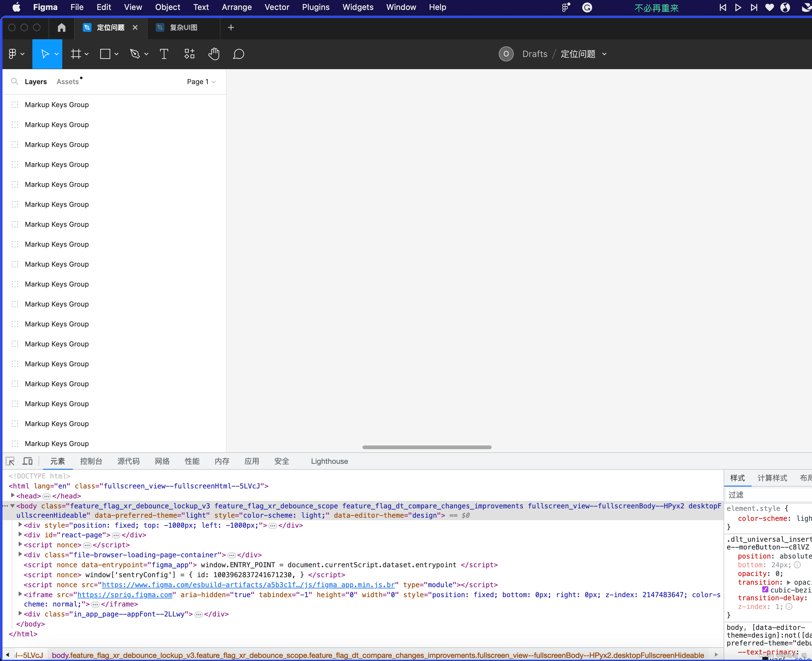The image size is (812, 661).
Task: Click the Resources components icon
Action: coord(189,54)
